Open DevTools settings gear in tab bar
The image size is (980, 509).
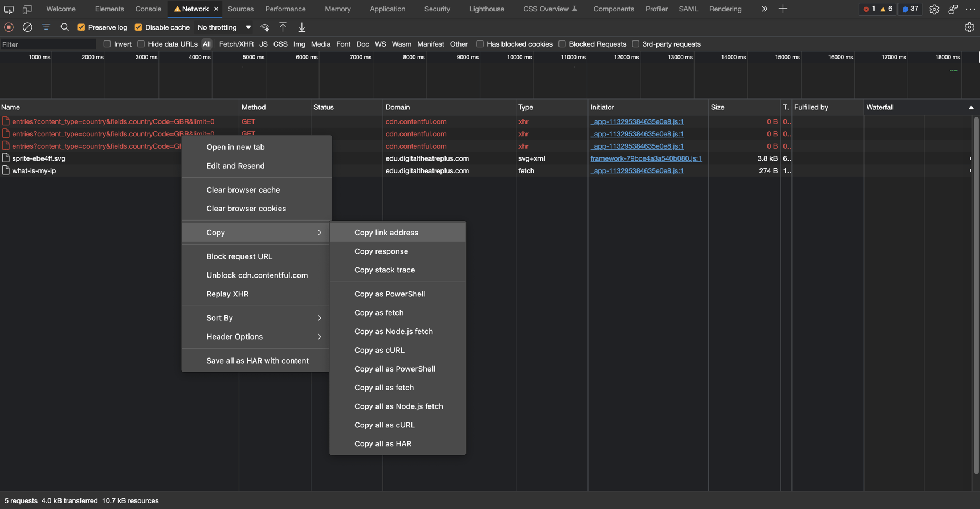pos(934,9)
